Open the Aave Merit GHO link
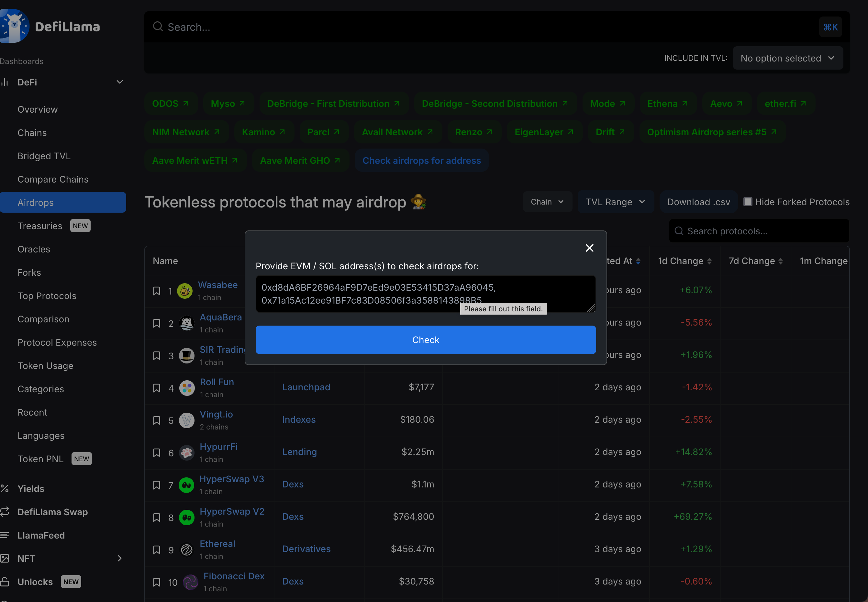Screen dimensions: 868x602 pyautogui.click(x=300, y=160)
